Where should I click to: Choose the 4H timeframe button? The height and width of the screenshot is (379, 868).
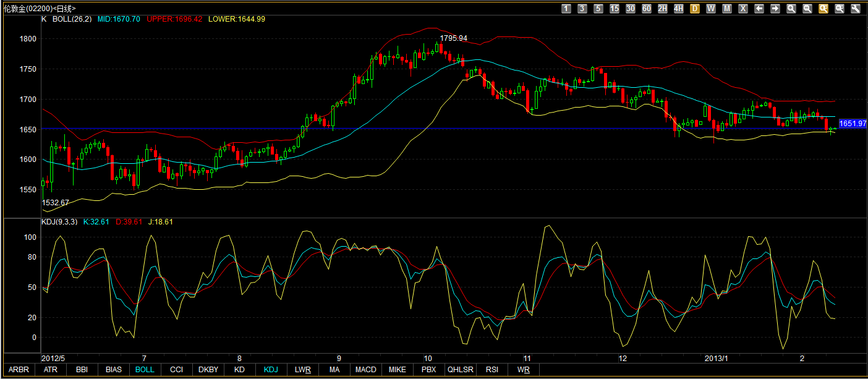click(x=679, y=9)
